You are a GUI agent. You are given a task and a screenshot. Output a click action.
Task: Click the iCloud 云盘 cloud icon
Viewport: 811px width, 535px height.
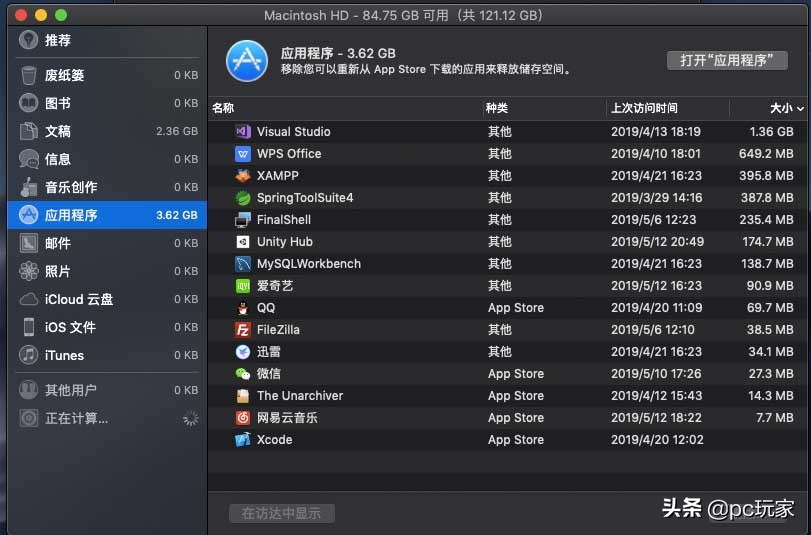coord(28,299)
